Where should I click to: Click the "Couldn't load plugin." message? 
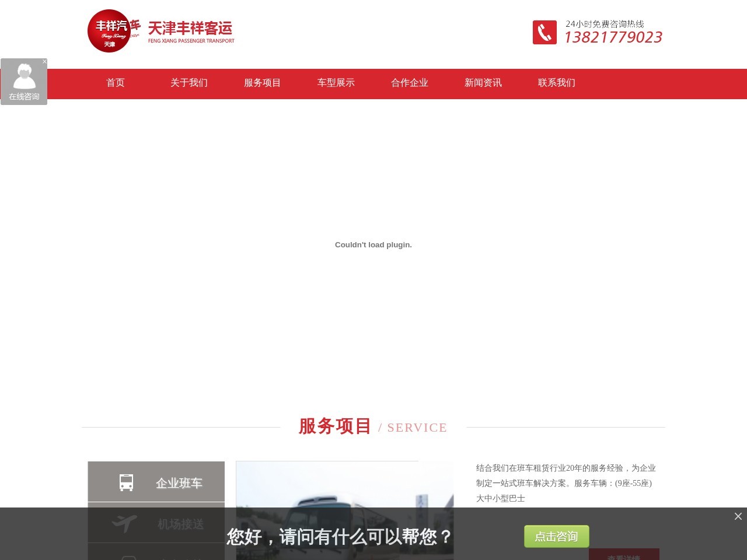click(x=373, y=245)
